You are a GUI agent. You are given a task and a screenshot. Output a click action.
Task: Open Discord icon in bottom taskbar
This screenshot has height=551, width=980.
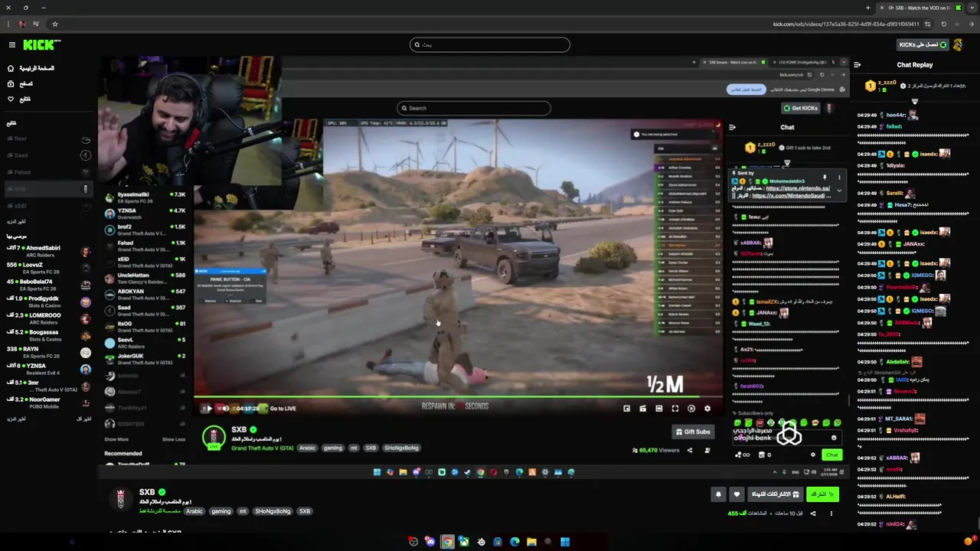[x=430, y=542]
